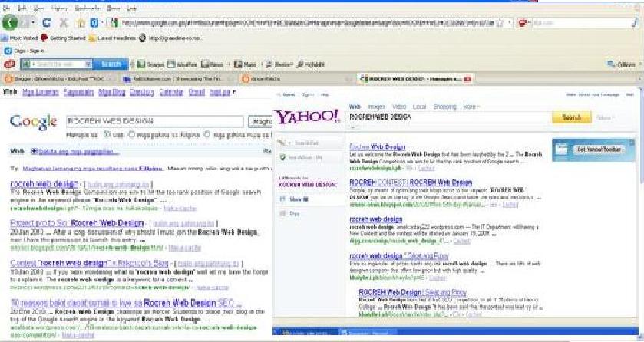This screenshot has height=342, width=644.
Task: Click the Google Maghanap search button
Action: (x=260, y=122)
